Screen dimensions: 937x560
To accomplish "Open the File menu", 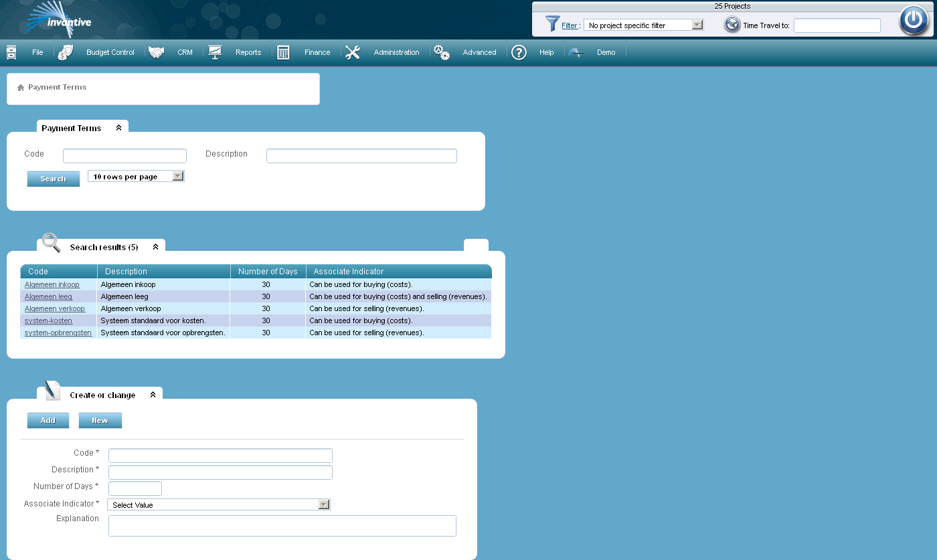I will (37, 52).
